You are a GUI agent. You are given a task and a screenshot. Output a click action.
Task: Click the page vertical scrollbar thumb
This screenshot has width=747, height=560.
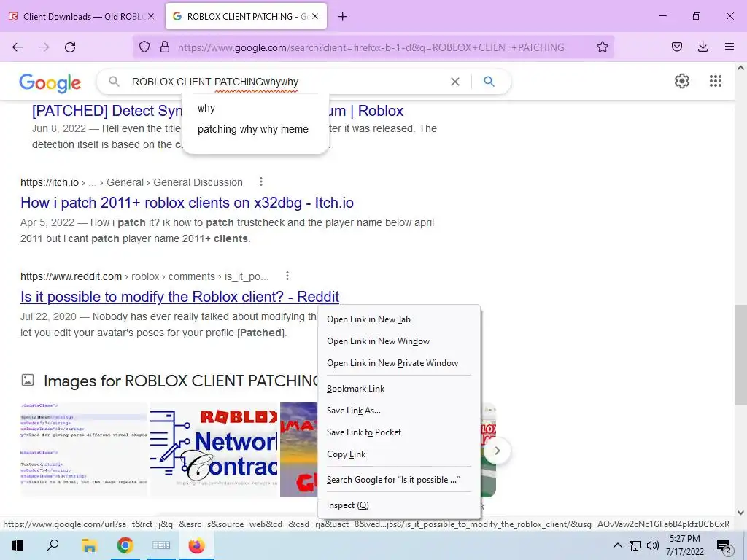(740, 355)
